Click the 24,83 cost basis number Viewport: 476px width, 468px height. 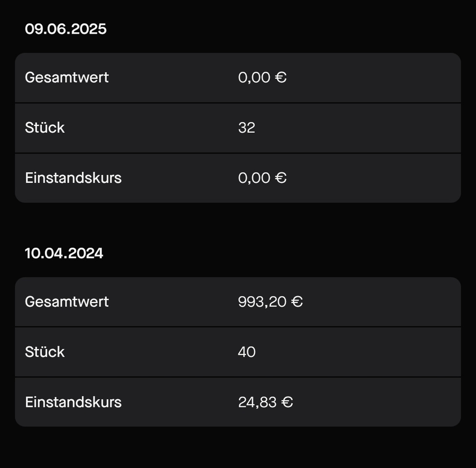258,403
